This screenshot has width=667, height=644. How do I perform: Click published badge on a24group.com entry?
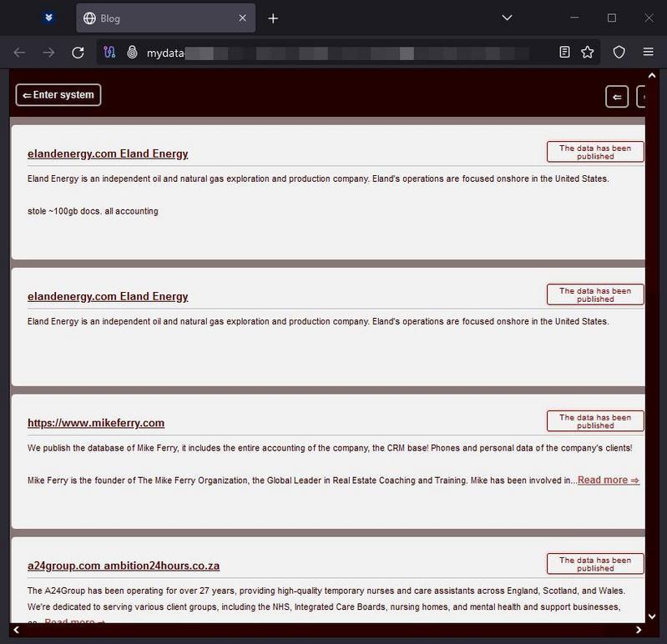click(595, 564)
